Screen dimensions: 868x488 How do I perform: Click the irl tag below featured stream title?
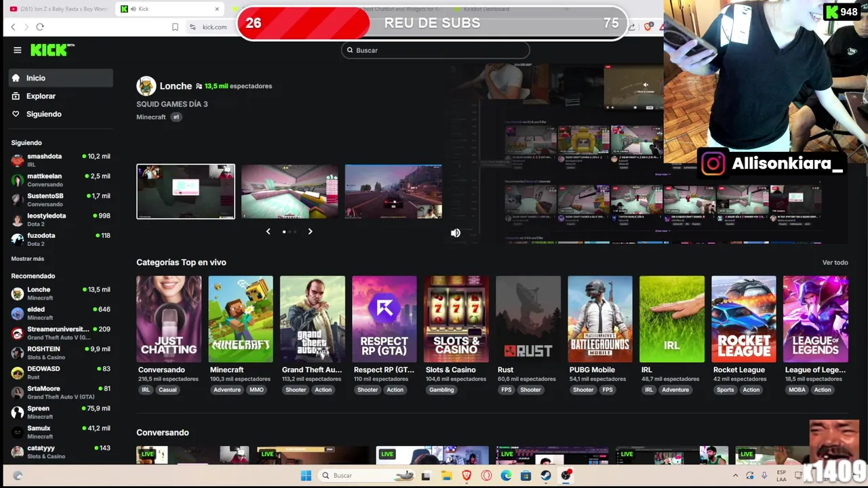coord(176,117)
